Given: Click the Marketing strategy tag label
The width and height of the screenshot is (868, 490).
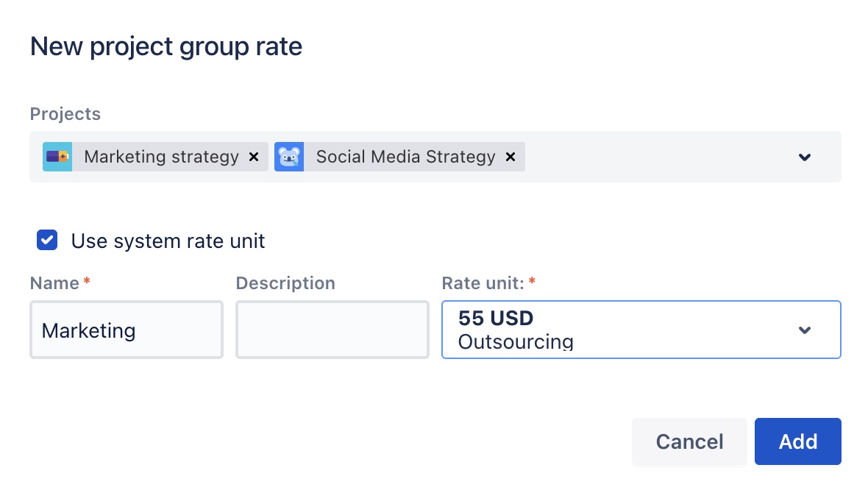Looking at the screenshot, I should pyautogui.click(x=161, y=157).
